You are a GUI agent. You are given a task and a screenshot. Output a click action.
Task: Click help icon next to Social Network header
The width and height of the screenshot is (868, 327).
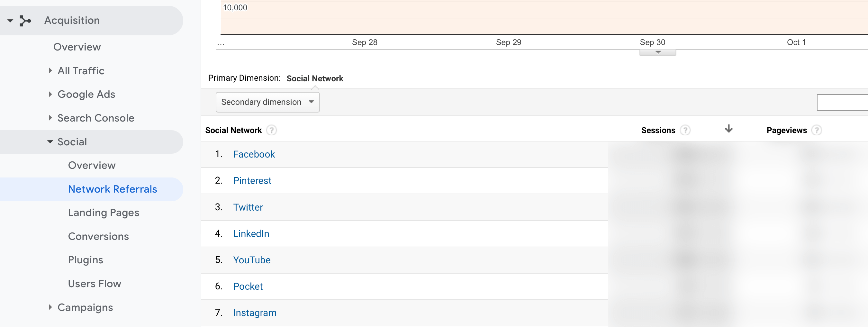[x=271, y=130]
